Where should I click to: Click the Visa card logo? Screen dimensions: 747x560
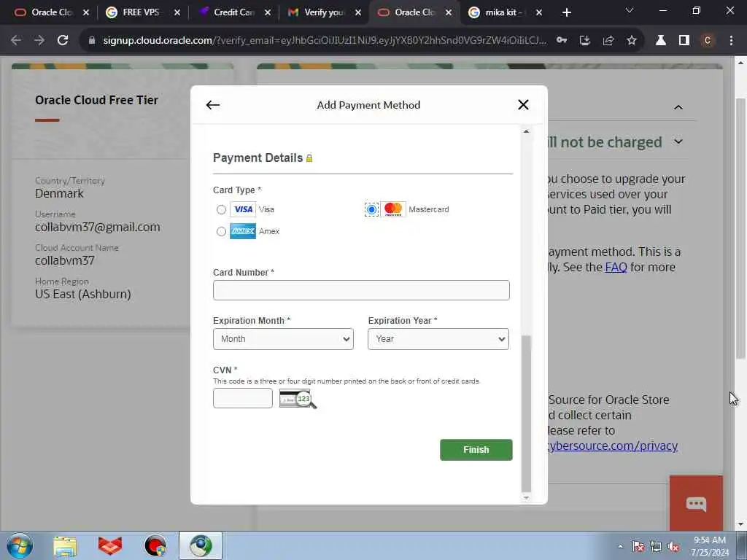243,209
